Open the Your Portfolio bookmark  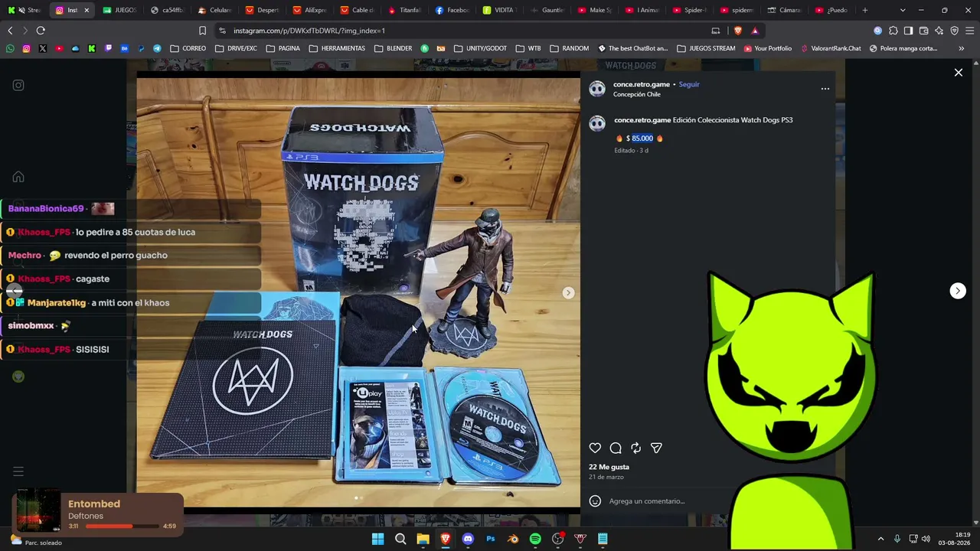(x=768, y=48)
